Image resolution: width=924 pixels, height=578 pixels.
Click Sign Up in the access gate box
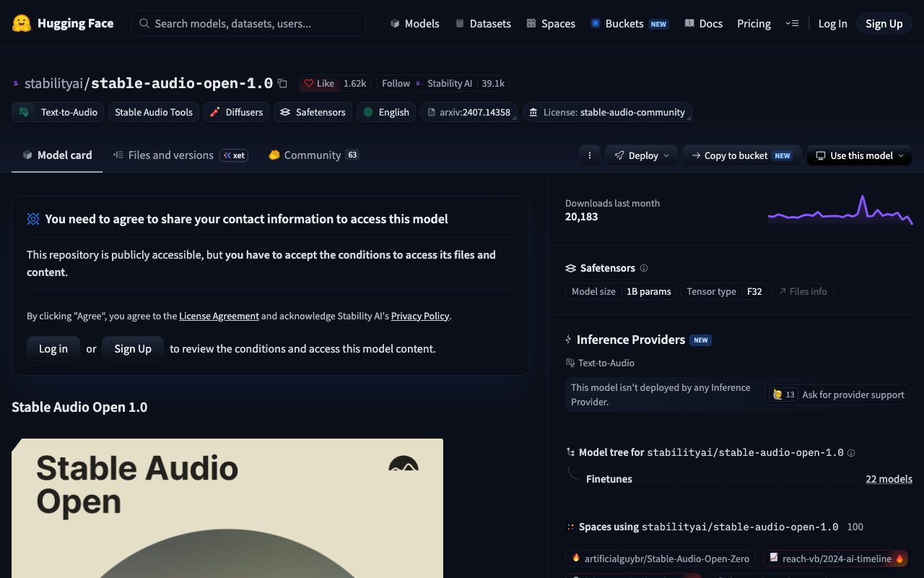click(133, 348)
